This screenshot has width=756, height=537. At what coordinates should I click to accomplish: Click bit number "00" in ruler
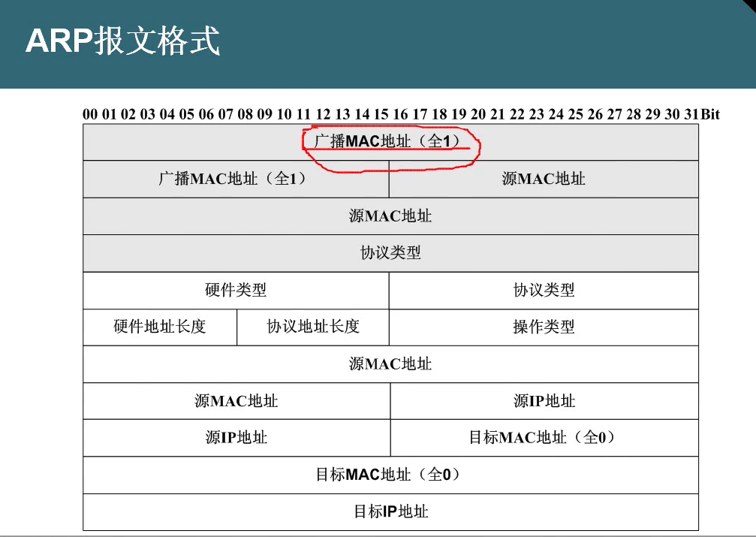pyautogui.click(x=89, y=114)
